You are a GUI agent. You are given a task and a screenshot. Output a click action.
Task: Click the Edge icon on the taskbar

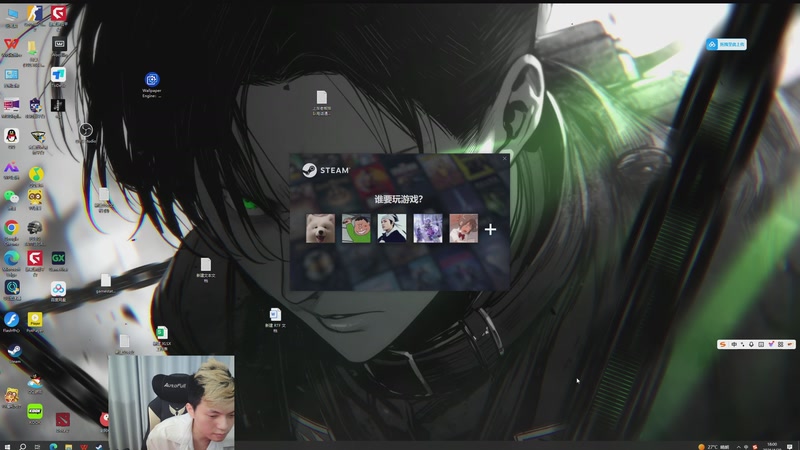coord(53,446)
